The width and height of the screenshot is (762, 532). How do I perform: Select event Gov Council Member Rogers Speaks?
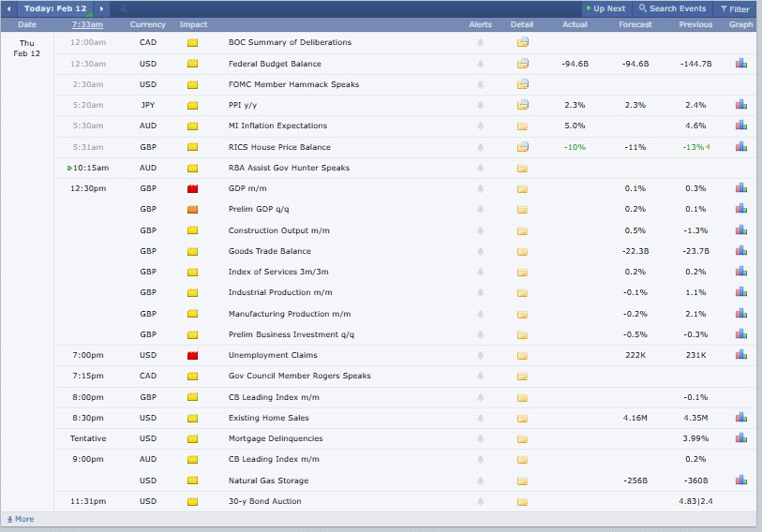tap(299, 376)
